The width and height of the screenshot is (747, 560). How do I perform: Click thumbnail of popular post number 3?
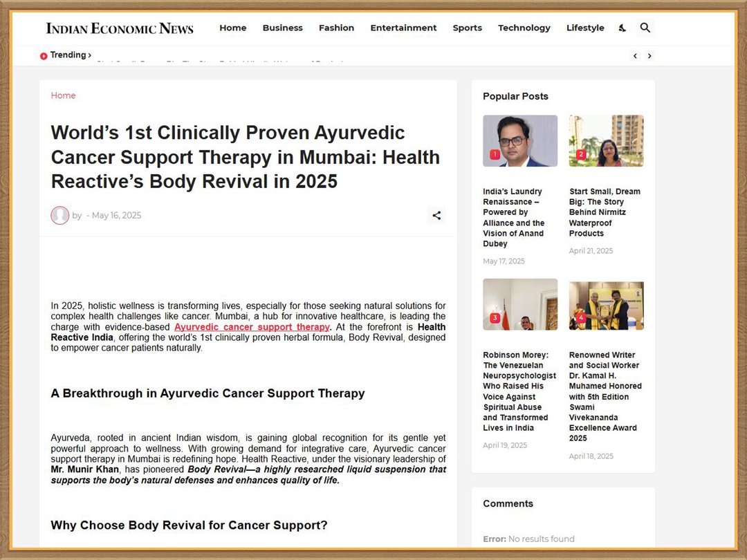pos(520,304)
